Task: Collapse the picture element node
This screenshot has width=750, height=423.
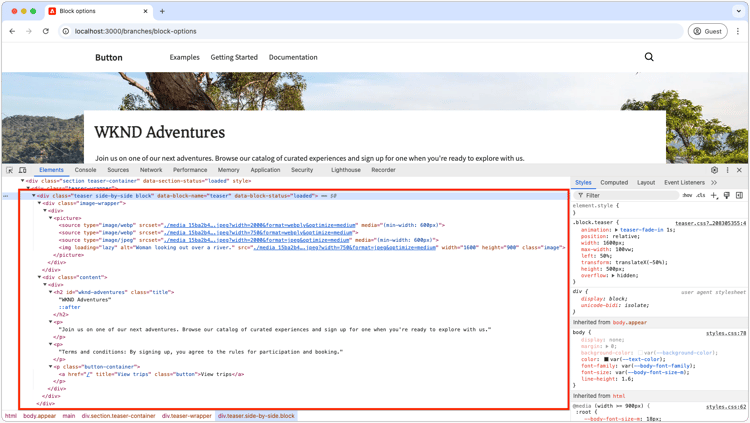Action: point(51,218)
